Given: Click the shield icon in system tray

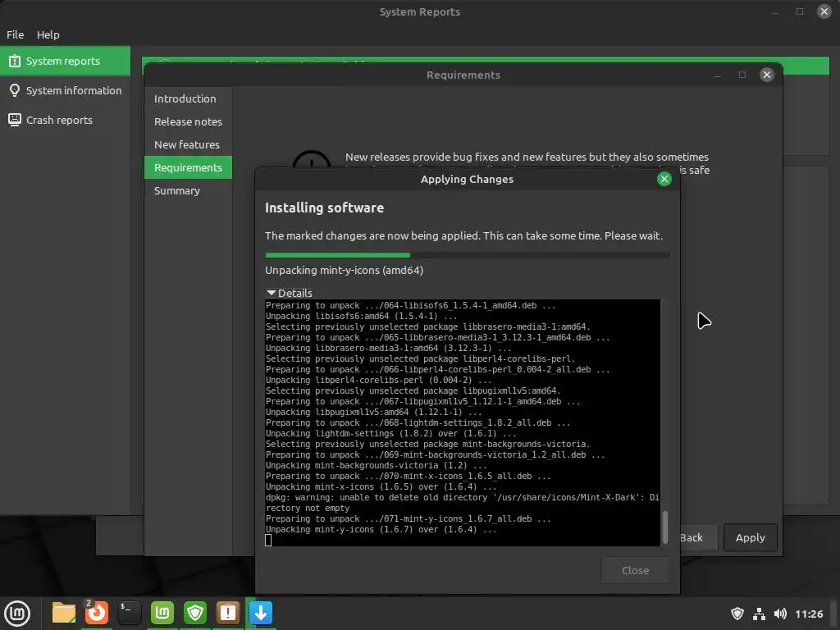Looking at the screenshot, I should (737, 614).
